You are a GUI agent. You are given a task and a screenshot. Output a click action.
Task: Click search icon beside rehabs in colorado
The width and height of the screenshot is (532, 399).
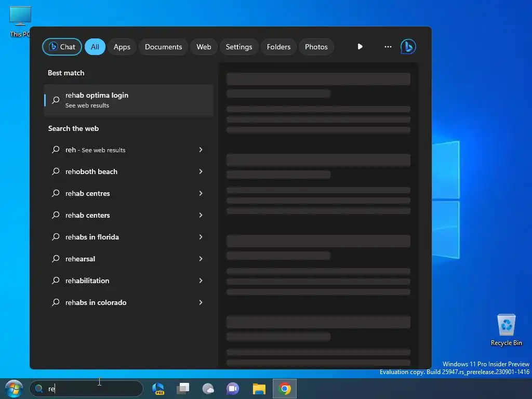(x=56, y=302)
